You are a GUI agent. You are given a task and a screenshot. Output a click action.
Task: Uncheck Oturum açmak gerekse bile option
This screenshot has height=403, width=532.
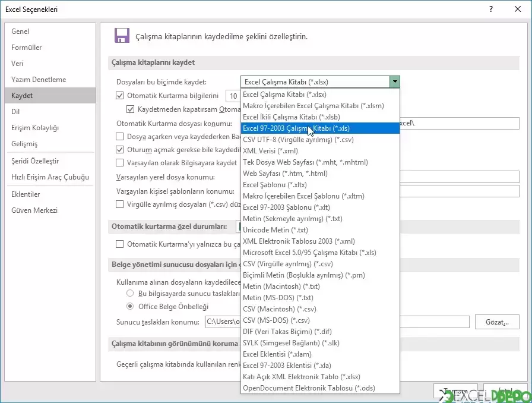point(119,150)
